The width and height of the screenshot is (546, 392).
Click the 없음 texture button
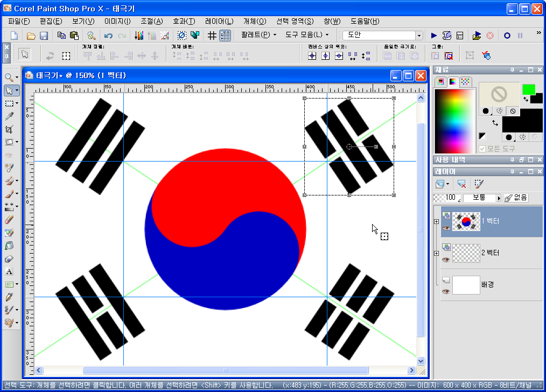(x=515, y=198)
